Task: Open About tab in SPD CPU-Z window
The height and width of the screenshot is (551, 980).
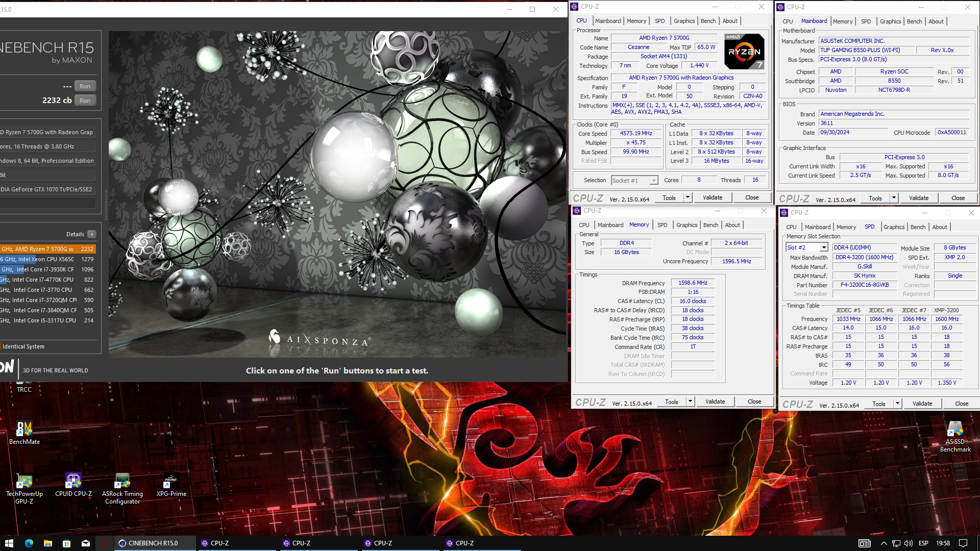Action: pos(939,227)
